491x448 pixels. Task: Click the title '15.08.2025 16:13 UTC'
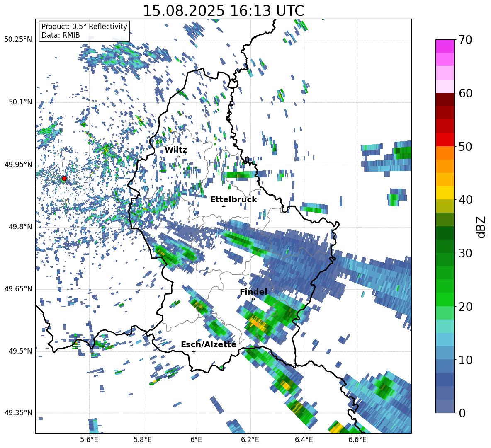coord(223,11)
